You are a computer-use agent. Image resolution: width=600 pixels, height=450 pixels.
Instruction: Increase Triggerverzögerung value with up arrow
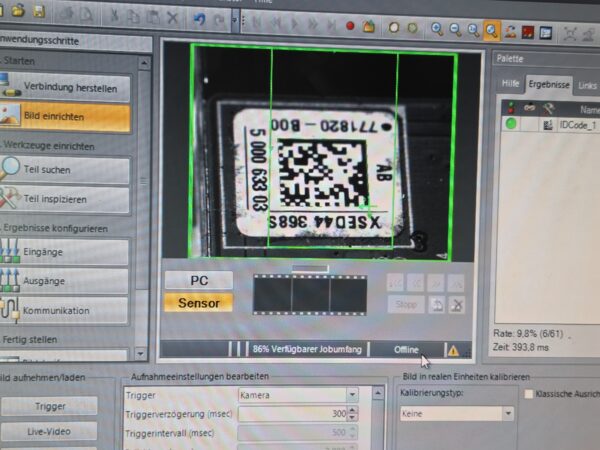[352, 410]
